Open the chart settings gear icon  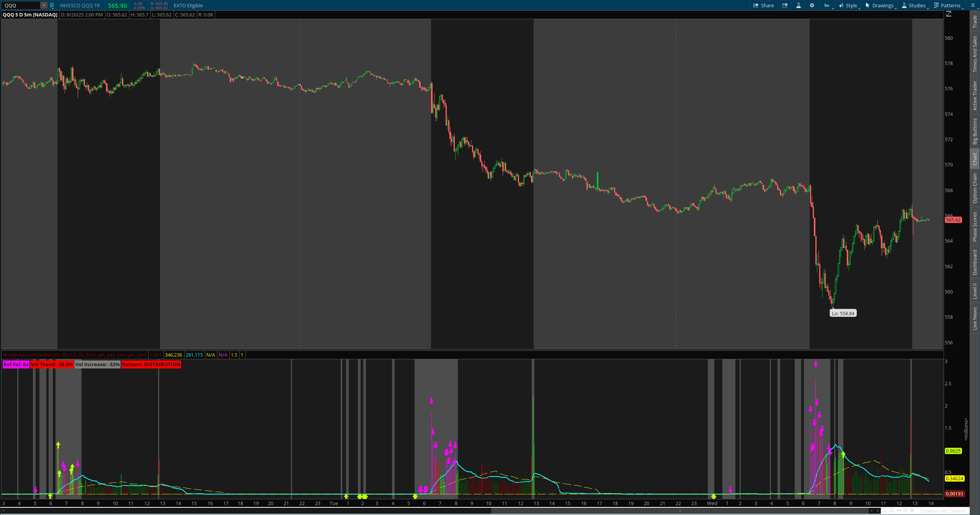(x=812, y=6)
